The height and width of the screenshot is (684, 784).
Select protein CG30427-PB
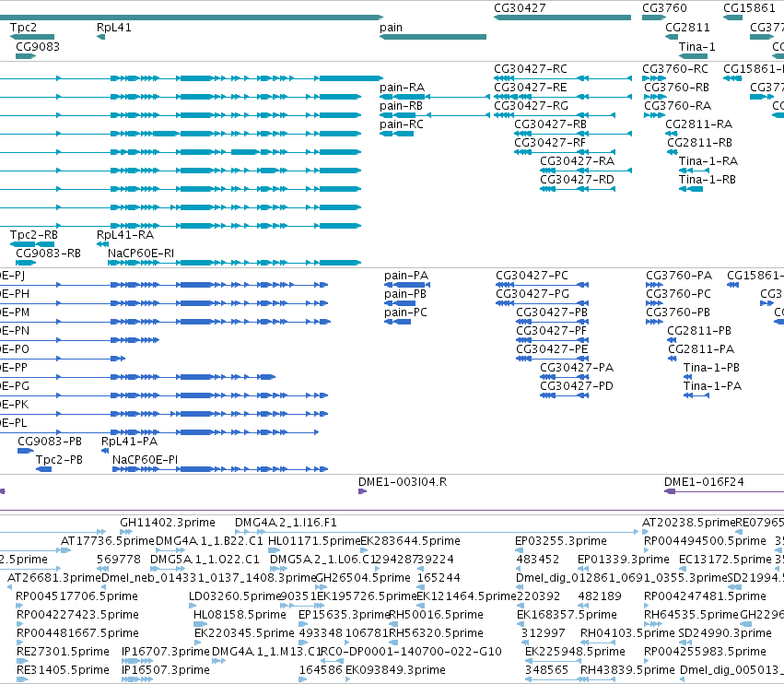[552, 313]
